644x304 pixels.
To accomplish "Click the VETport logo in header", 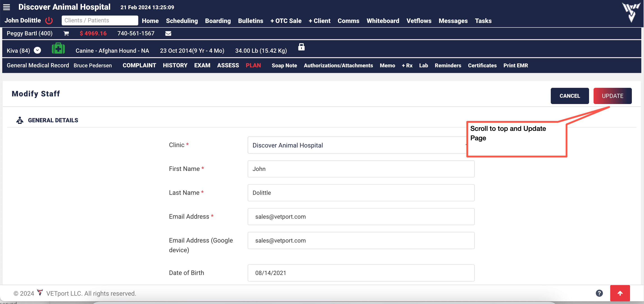I will coord(631,12).
